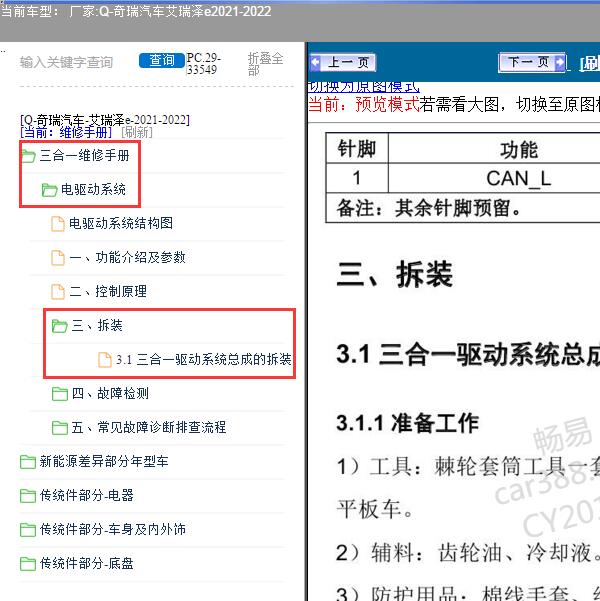This screenshot has height=601, width=600.
Task: Click the [Q-奇瑞汽车-艾瑞泽e-2021-2022] label
Action: point(105,120)
